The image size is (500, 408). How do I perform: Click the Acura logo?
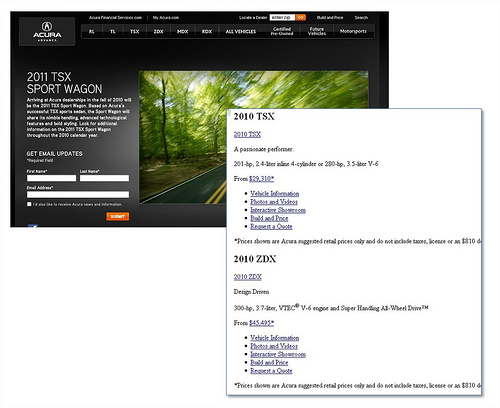47,31
